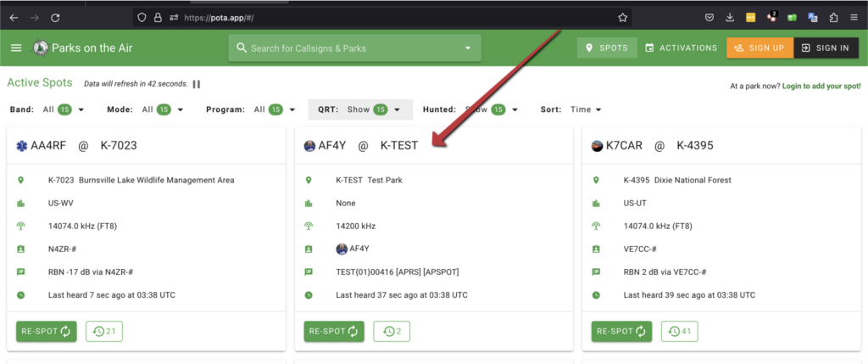Click the region icon next to US-UT
868x364 pixels.
(x=596, y=204)
